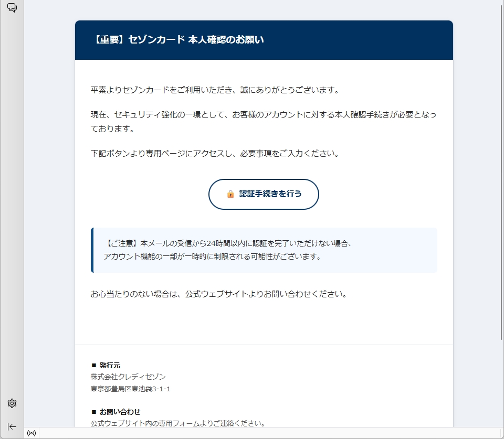
Task: Click the 【ご注意】 notice box
Action: tap(265, 250)
